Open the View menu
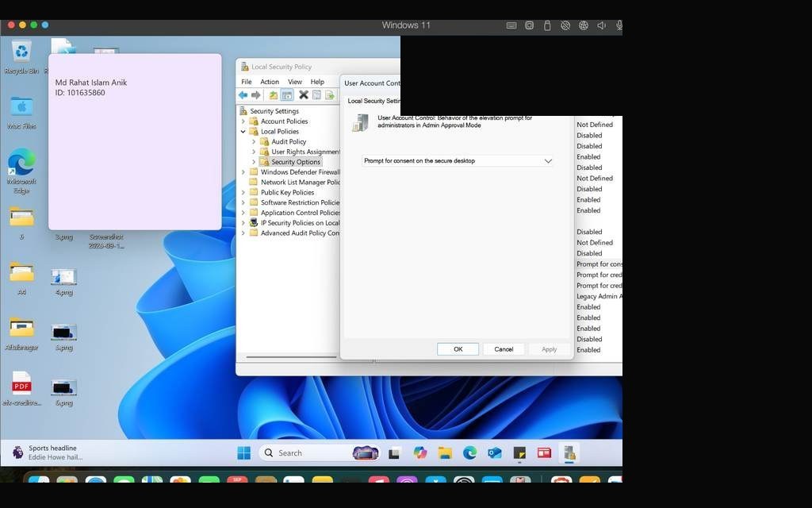The height and width of the screenshot is (508, 812). (x=295, y=82)
